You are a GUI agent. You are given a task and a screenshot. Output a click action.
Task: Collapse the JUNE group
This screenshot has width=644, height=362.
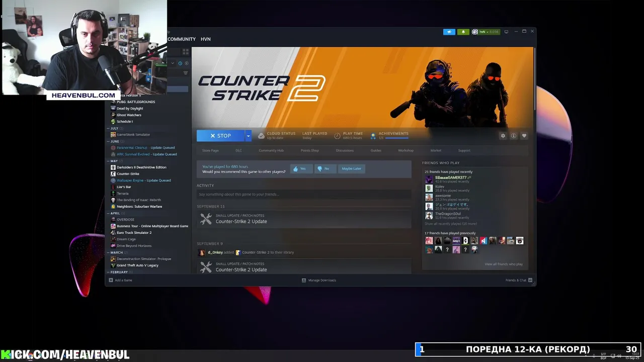(108, 141)
